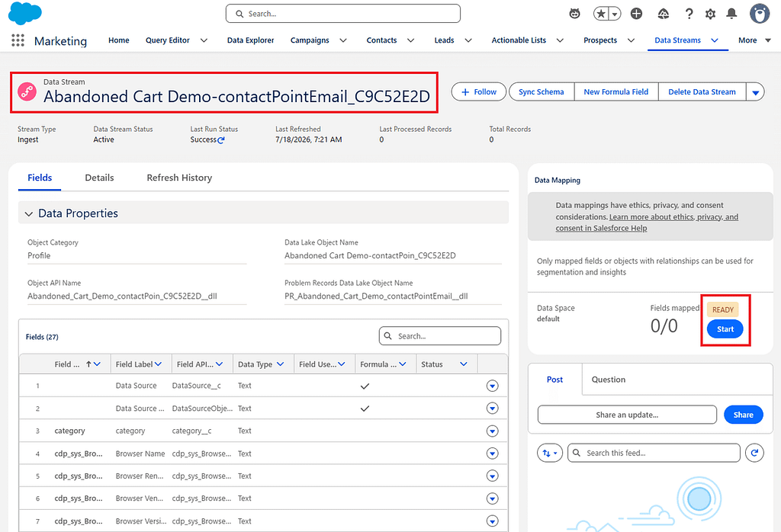Open row action menu for row 2
This screenshot has width=781, height=532.
click(492, 408)
